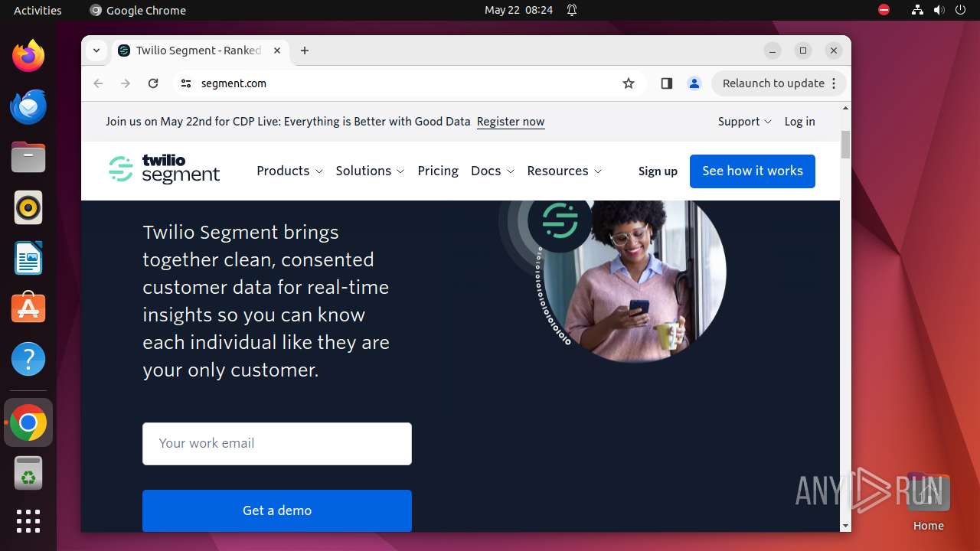Click the page vertical scrollbar thumb

(x=845, y=145)
